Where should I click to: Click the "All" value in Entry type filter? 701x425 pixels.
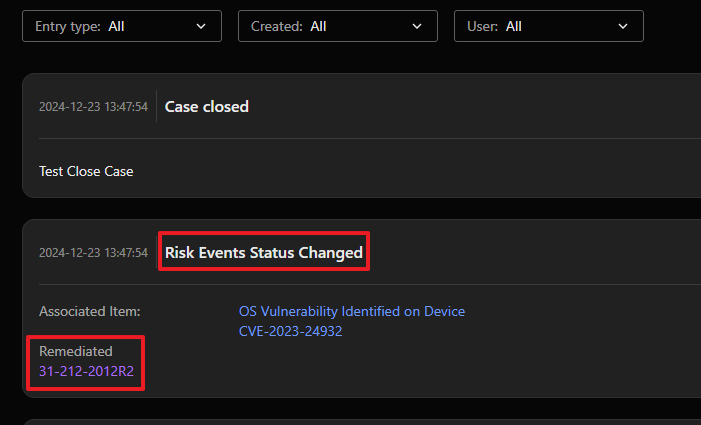(116, 26)
